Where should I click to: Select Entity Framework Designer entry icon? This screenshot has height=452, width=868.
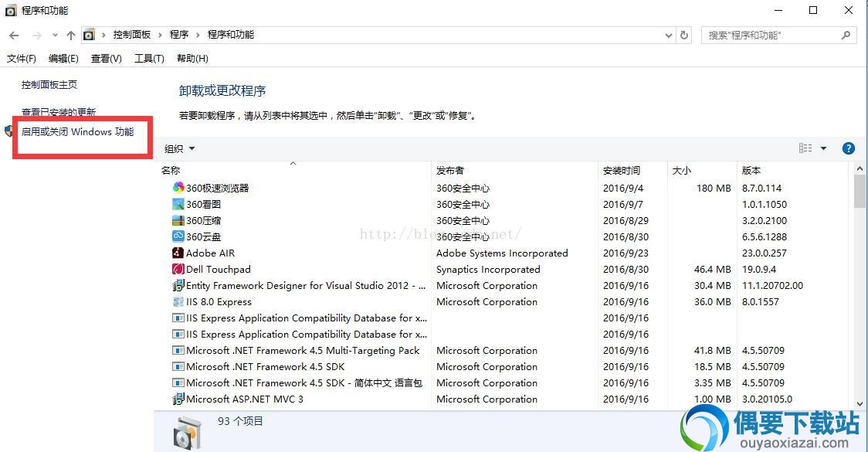(178, 285)
